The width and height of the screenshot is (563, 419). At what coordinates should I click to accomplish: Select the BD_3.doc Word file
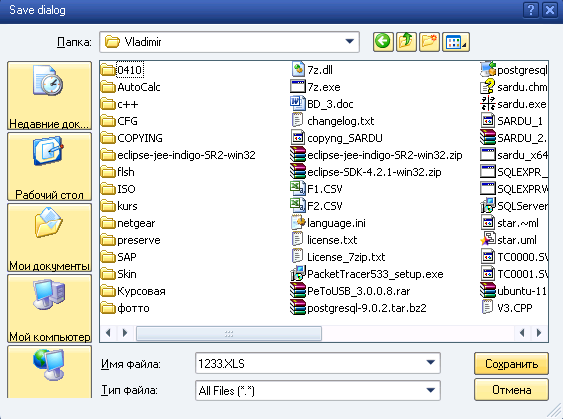tap(322, 104)
